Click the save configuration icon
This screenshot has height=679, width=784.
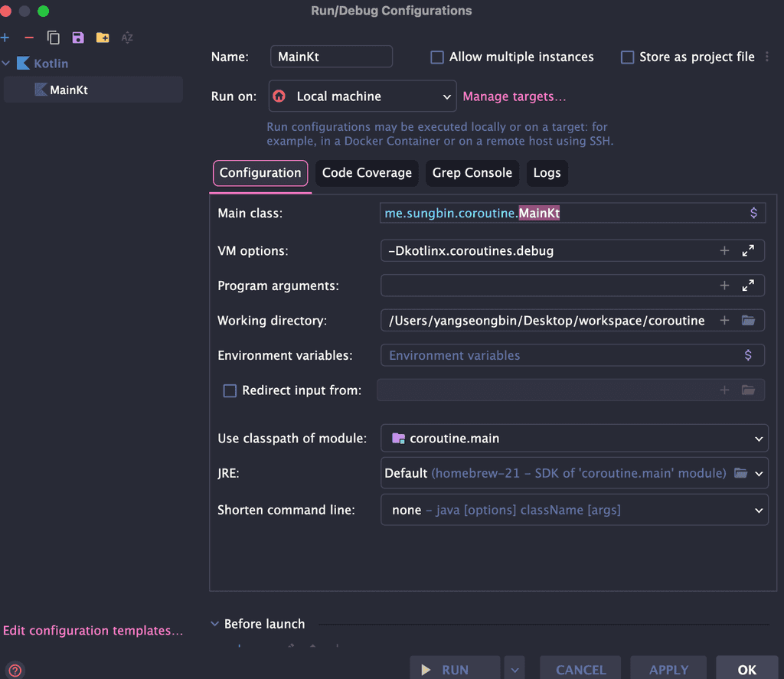pyautogui.click(x=78, y=38)
